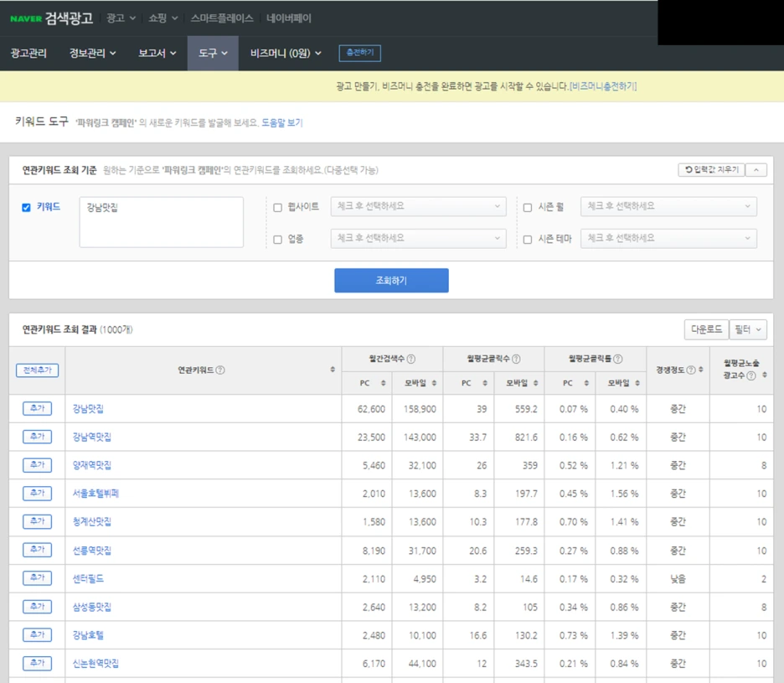The height and width of the screenshot is (683, 784).
Task: Sort by 월평균노출 광고수 arrows
Action: tap(765, 375)
